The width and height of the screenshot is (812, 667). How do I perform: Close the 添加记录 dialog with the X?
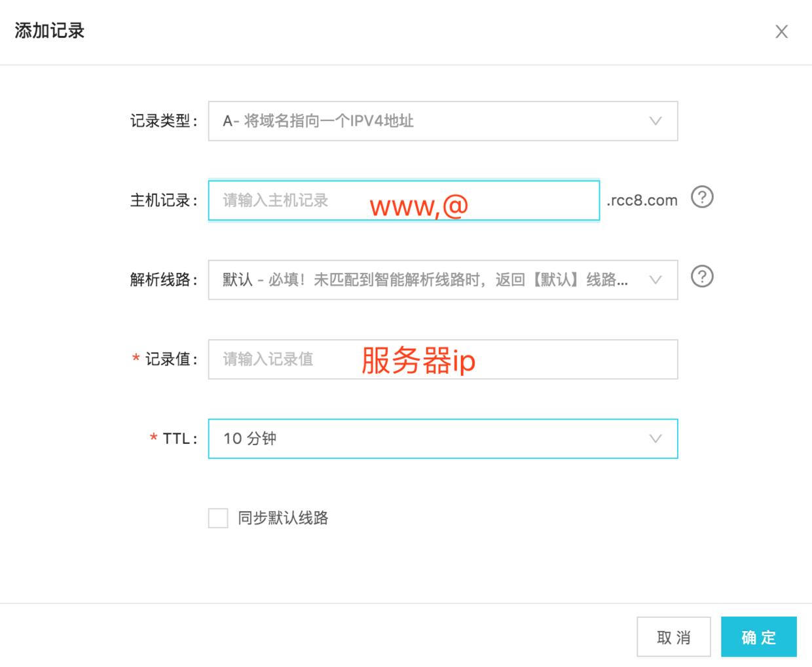tap(781, 31)
